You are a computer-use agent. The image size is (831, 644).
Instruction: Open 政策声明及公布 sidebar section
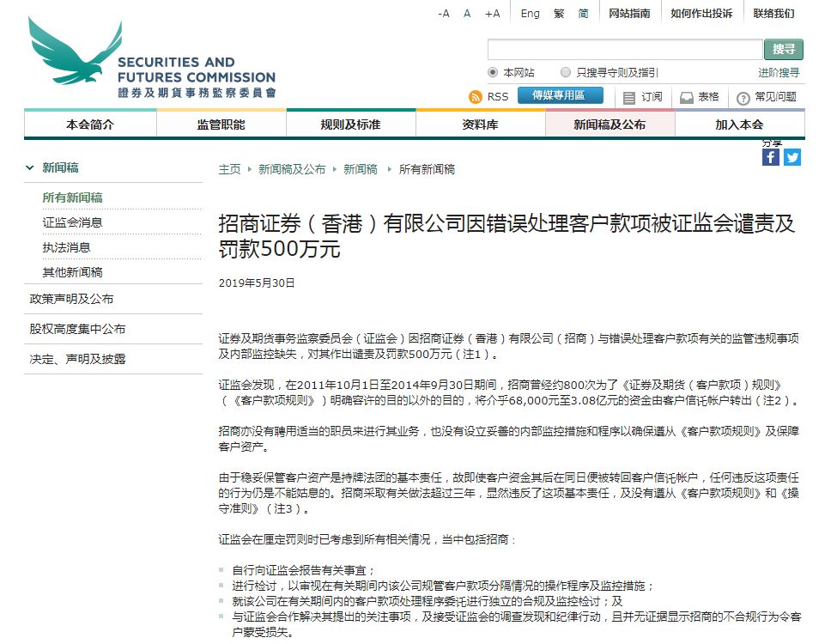[71, 299]
